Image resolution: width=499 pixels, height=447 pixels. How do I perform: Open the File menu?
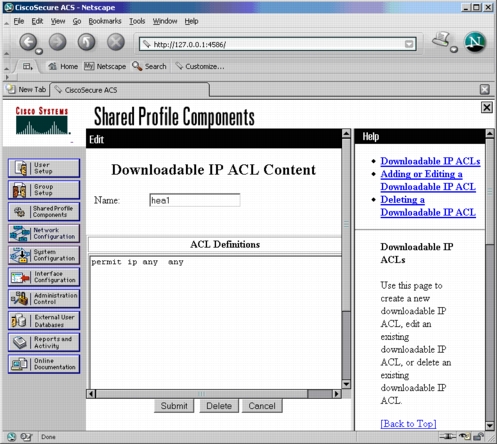click(19, 21)
